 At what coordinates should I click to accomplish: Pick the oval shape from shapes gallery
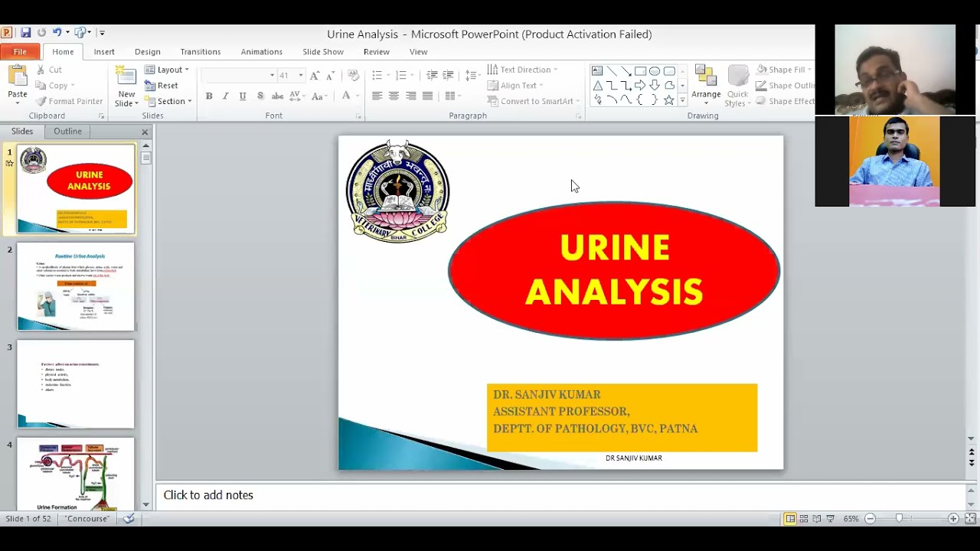pyautogui.click(x=655, y=71)
